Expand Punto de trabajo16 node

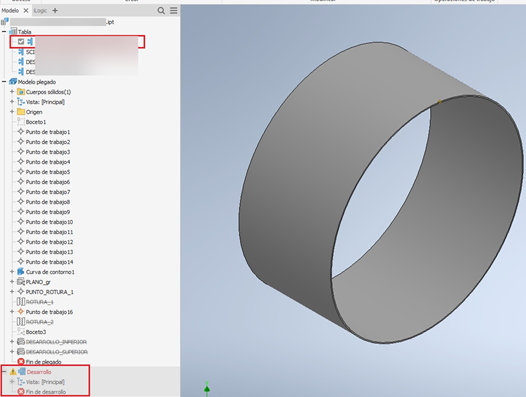pos(12,312)
